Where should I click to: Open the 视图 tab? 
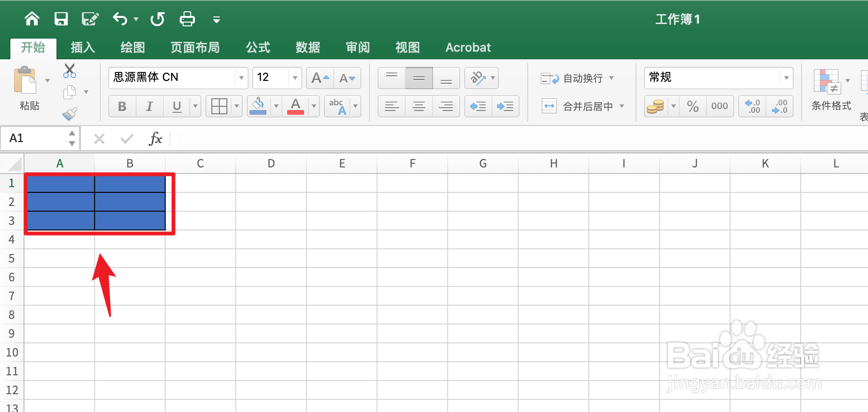pyautogui.click(x=408, y=48)
